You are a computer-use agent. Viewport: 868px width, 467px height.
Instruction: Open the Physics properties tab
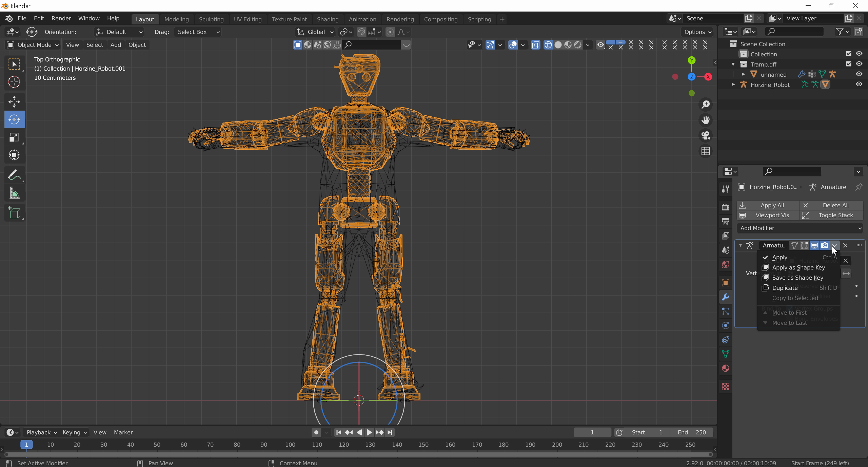[x=726, y=325]
